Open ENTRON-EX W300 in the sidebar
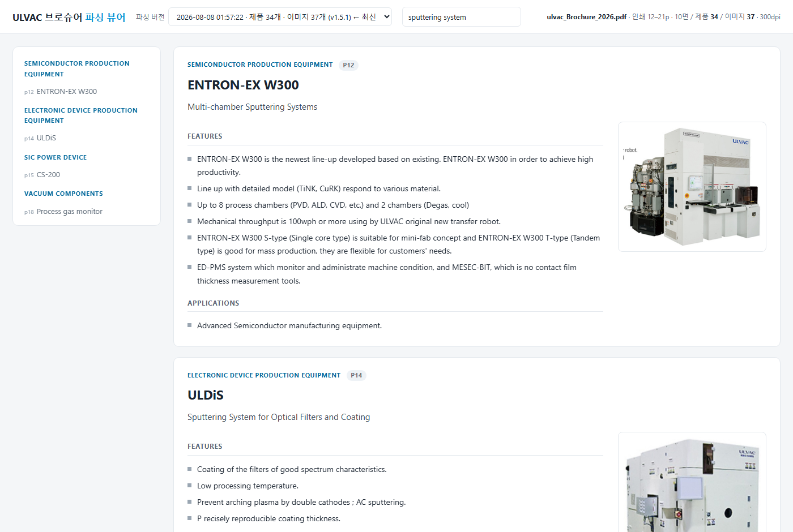 [67, 92]
